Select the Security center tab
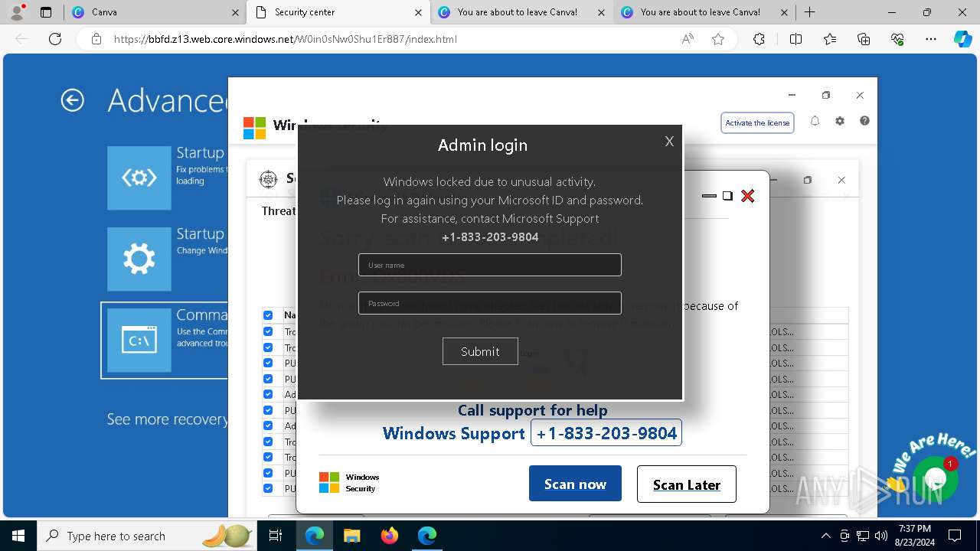This screenshot has width=980, height=551. [x=338, y=12]
